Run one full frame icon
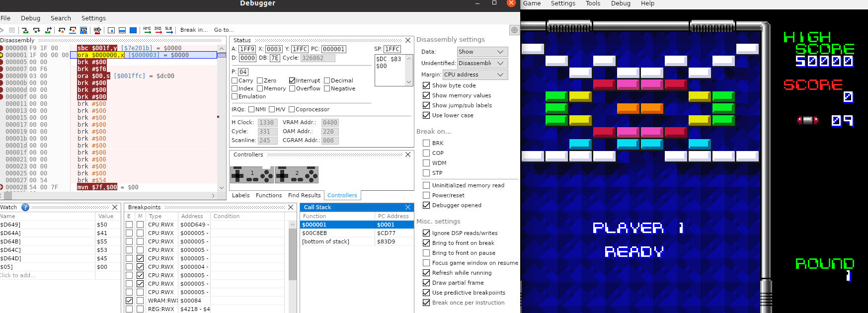Viewport: 868px width, 313px height. [133, 30]
